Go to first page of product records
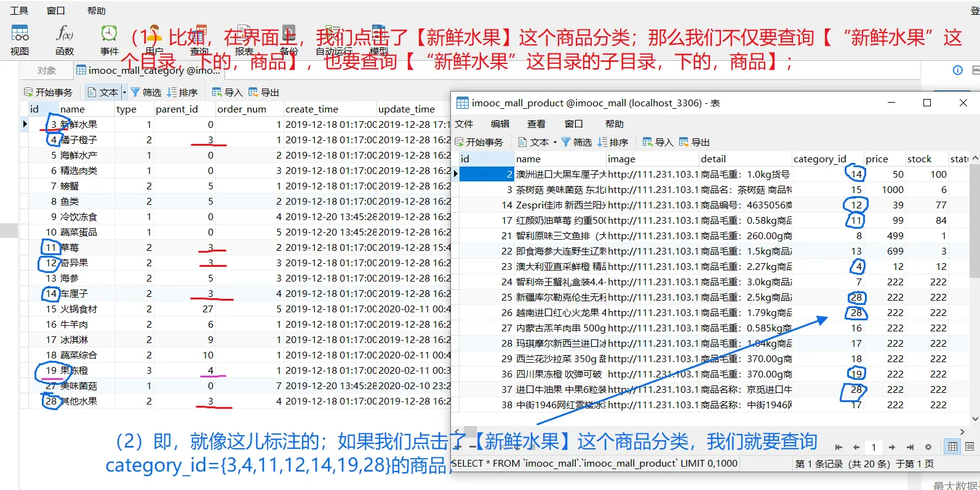 pyautogui.click(x=839, y=447)
